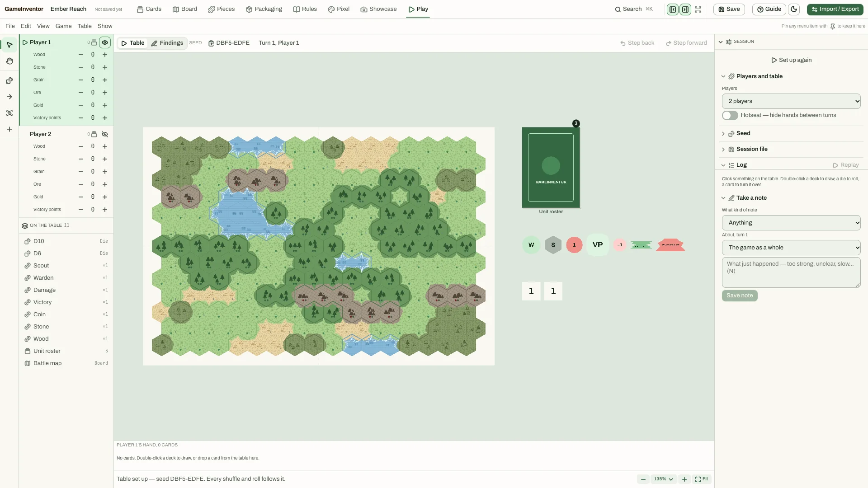Image resolution: width=868 pixels, height=488 pixels.
Task: Select Battle map in table list
Action: tap(66, 363)
